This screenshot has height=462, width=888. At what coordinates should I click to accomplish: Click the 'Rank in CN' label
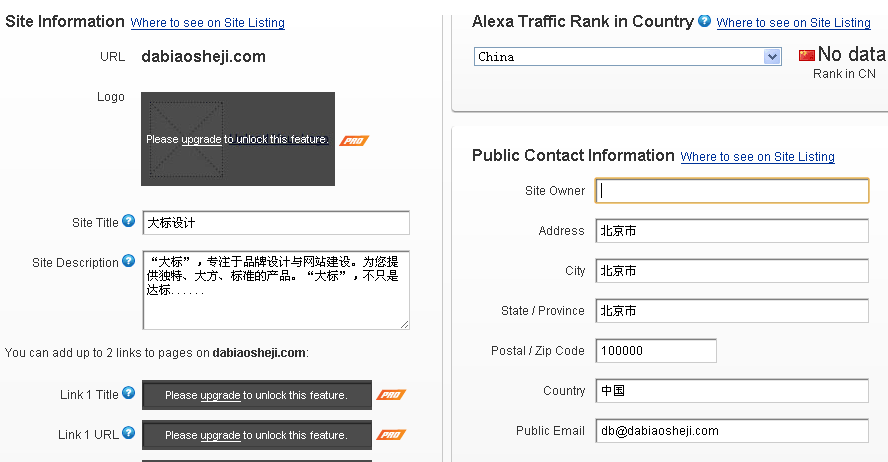pos(844,74)
